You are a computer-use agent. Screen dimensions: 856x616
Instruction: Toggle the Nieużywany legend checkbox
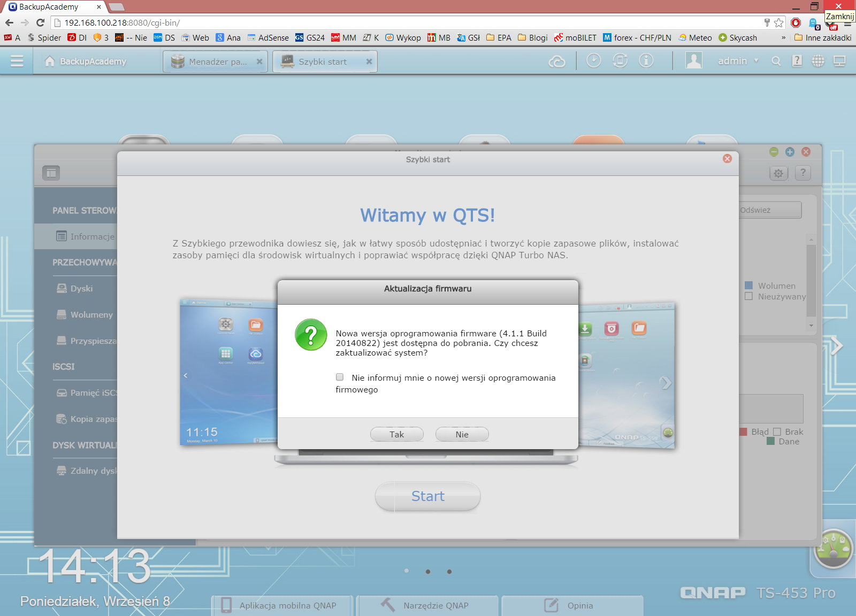749,296
